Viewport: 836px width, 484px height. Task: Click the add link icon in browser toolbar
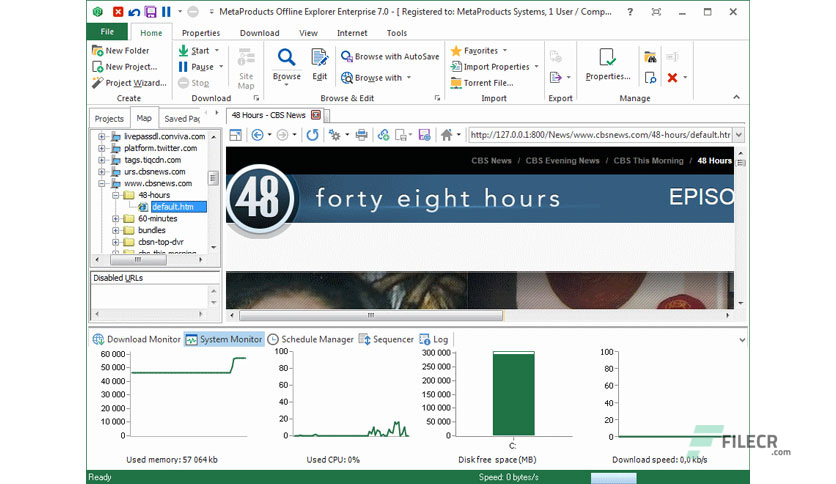coord(383,135)
